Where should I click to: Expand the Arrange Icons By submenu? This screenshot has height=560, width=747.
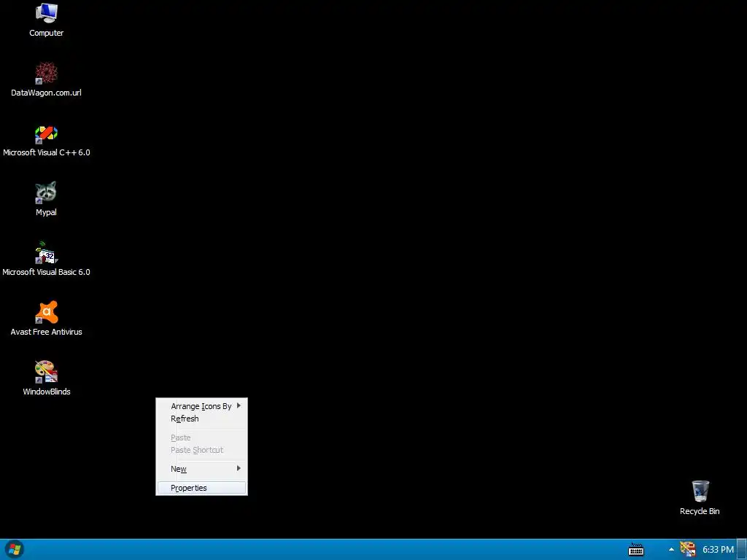click(x=201, y=406)
